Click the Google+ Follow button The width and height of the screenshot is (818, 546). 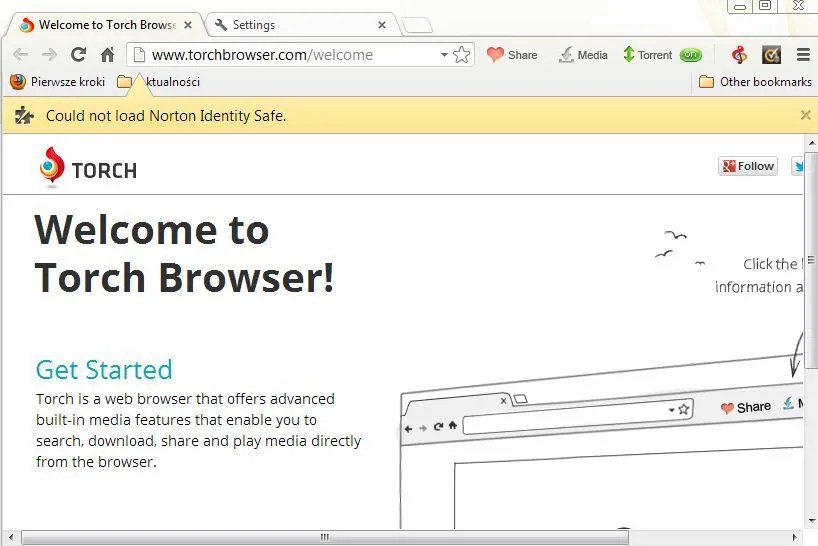748,166
